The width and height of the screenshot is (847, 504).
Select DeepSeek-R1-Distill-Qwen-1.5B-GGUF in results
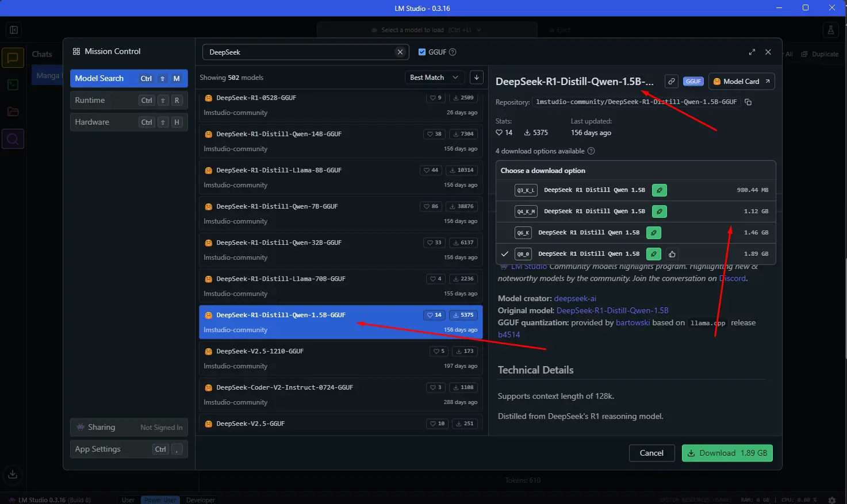tap(341, 322)
